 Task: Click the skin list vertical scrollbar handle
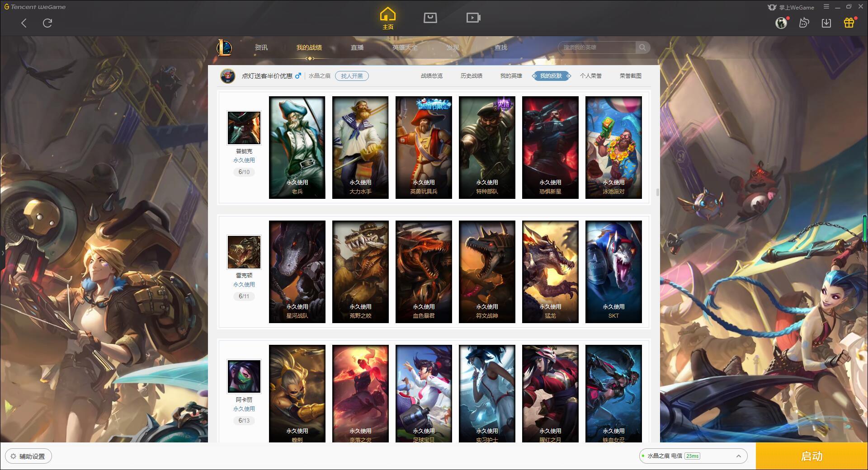pyautogui.click(x=657, y=193)
